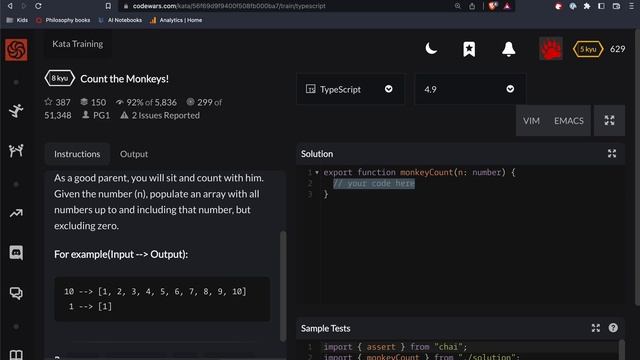
Task: Click the 387 stars count
Action: pyautogui.click(x=58, y=102)
